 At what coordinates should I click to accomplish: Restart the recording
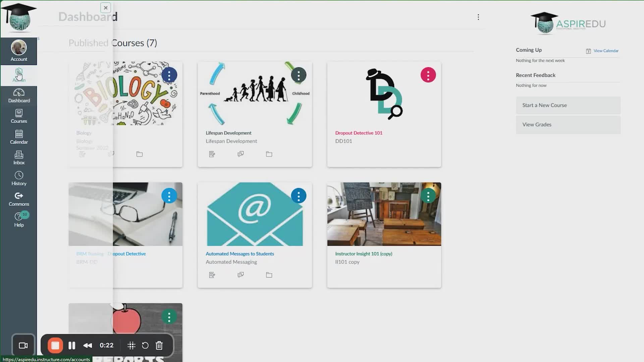[145, 346]
